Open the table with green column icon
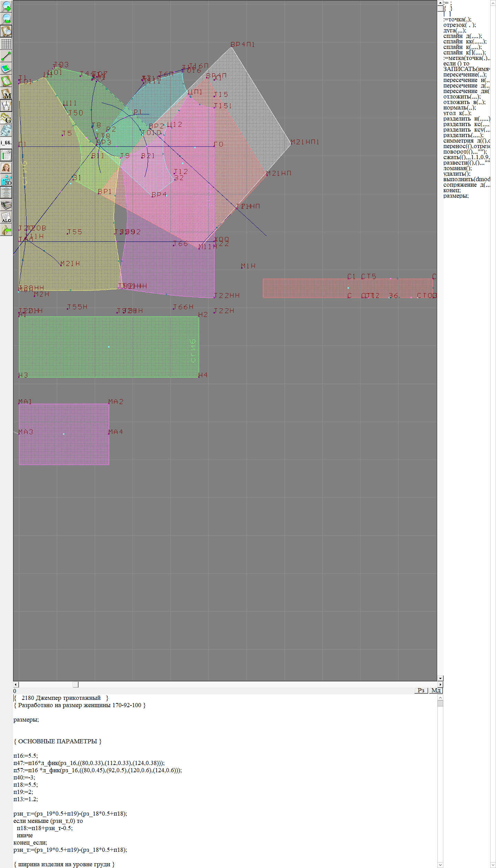This screenshot has height=868, width=496. [6, 155]
